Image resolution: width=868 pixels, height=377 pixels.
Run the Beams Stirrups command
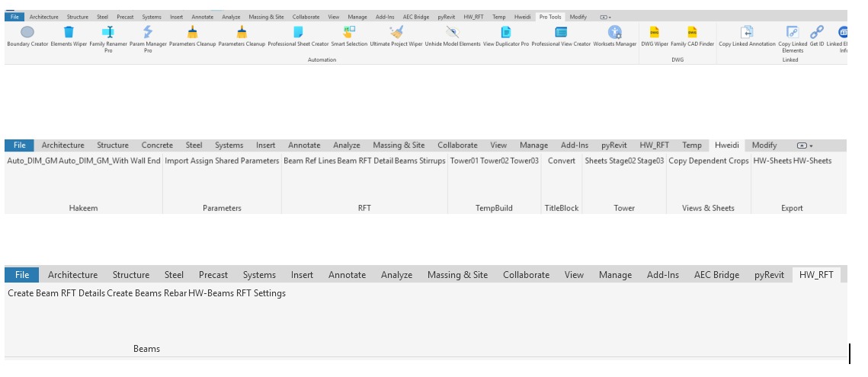(420, 161)
